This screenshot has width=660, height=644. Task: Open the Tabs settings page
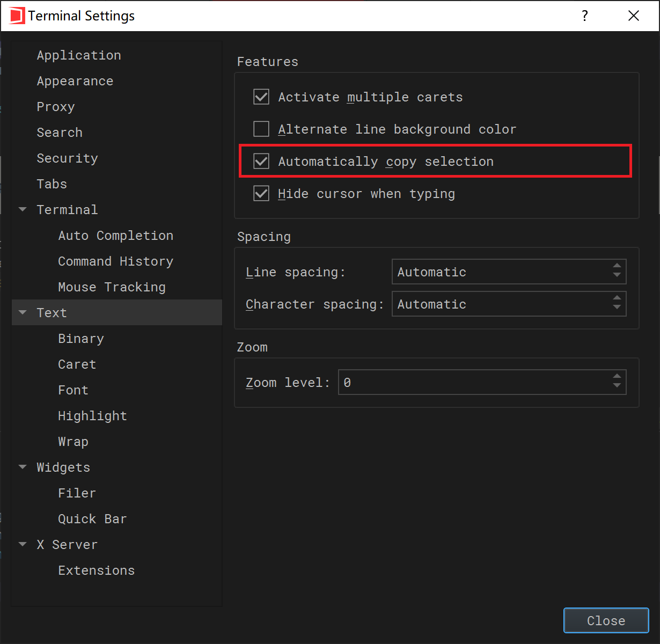point(52,184)
